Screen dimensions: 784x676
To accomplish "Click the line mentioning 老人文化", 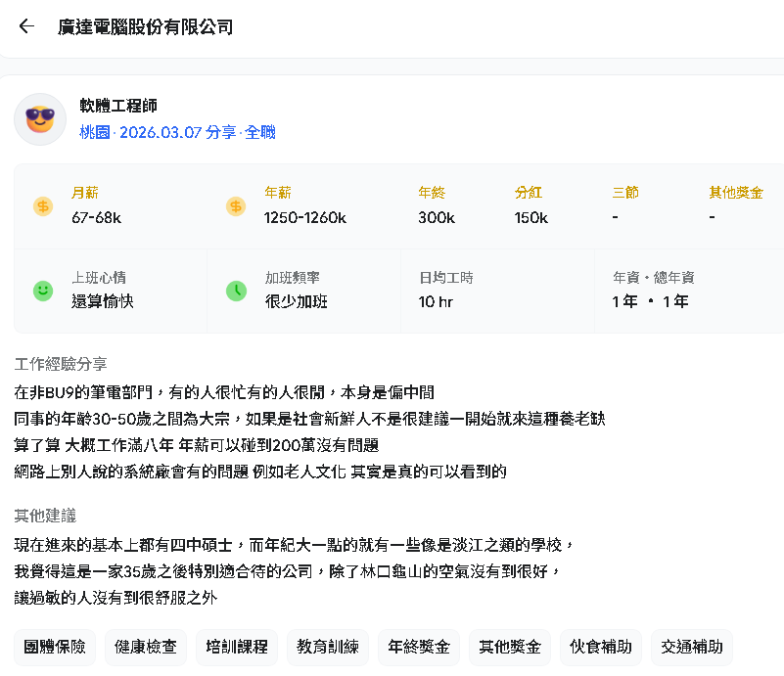I will [260, 472].
